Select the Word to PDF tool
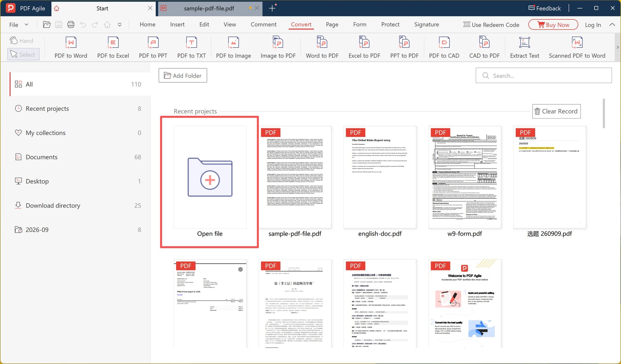This screenshot has height=364, width=621. [x=322, y=48]
